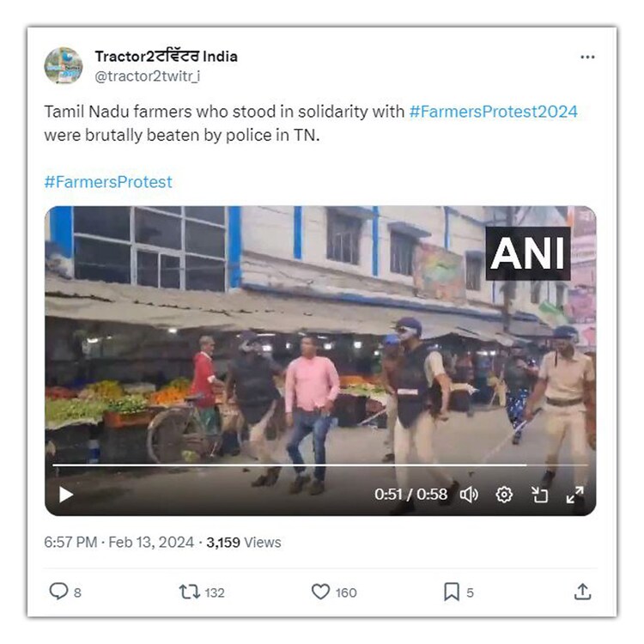Open the #FarmersProtest hashtag link
This screenshot has width=644, height=644.
pos(108,182)
